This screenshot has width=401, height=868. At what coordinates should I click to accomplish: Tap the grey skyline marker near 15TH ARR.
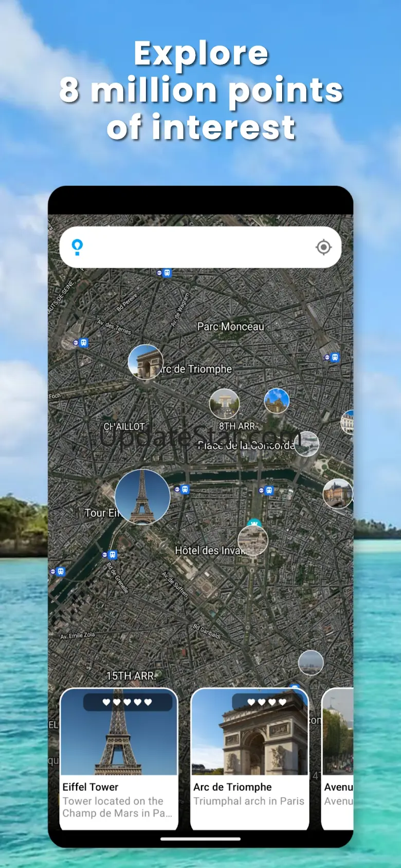click(x=311, y=663)
